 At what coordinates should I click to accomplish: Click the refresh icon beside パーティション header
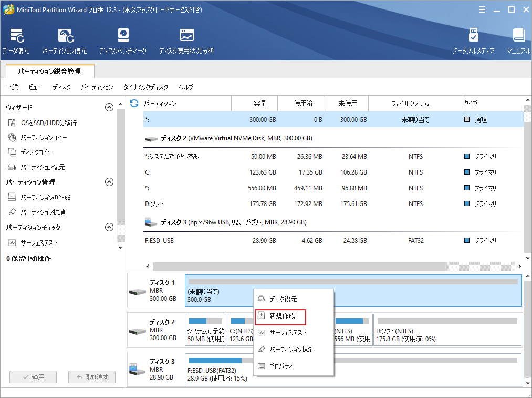tap(134, 103)
